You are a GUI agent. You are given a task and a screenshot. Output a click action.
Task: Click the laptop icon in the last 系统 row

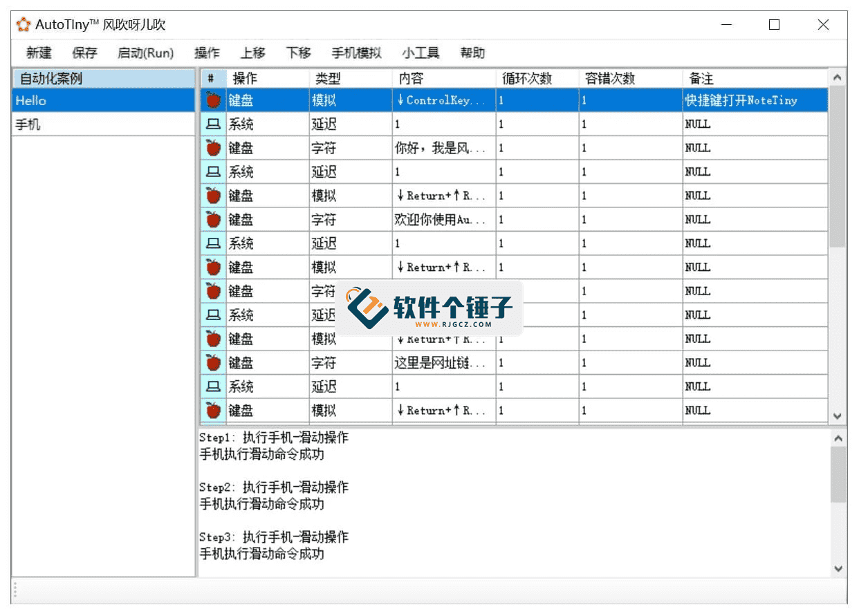coord(213,386)
